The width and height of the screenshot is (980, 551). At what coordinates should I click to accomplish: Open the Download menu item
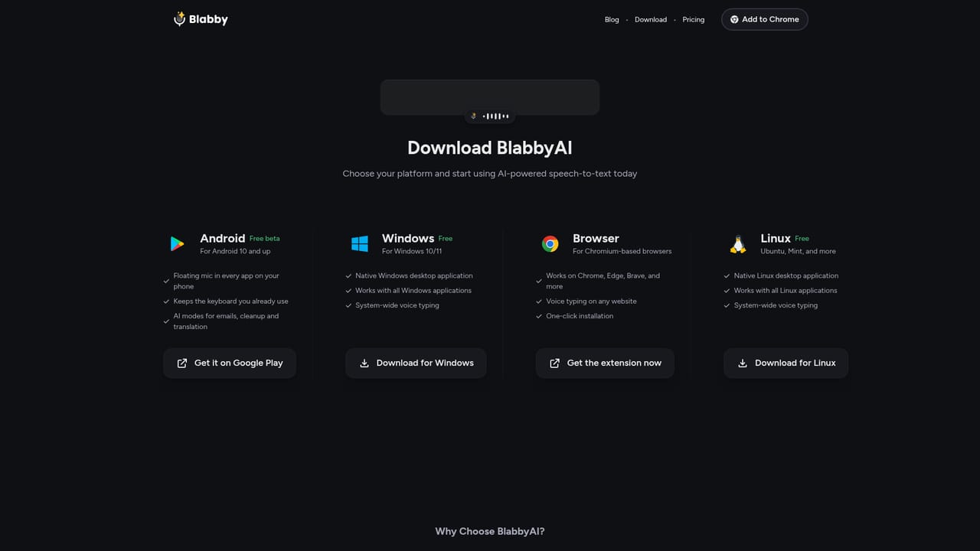[x=651, y=20]
